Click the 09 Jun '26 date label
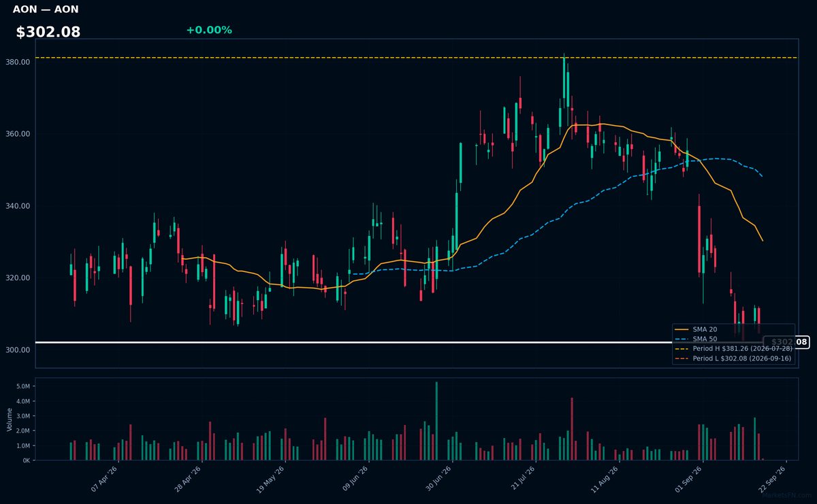The width and height of the screenshot is (817, 504). click(356, 478)
